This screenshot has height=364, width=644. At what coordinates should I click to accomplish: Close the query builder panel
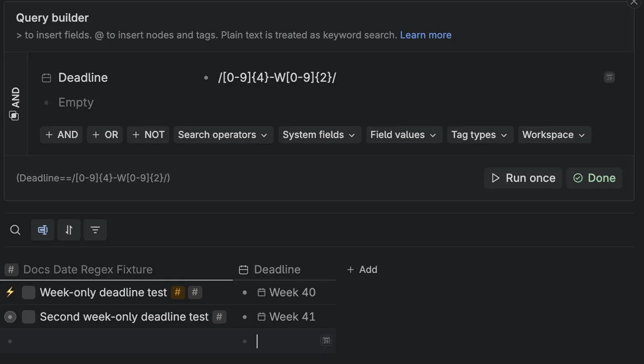(634, 2)
